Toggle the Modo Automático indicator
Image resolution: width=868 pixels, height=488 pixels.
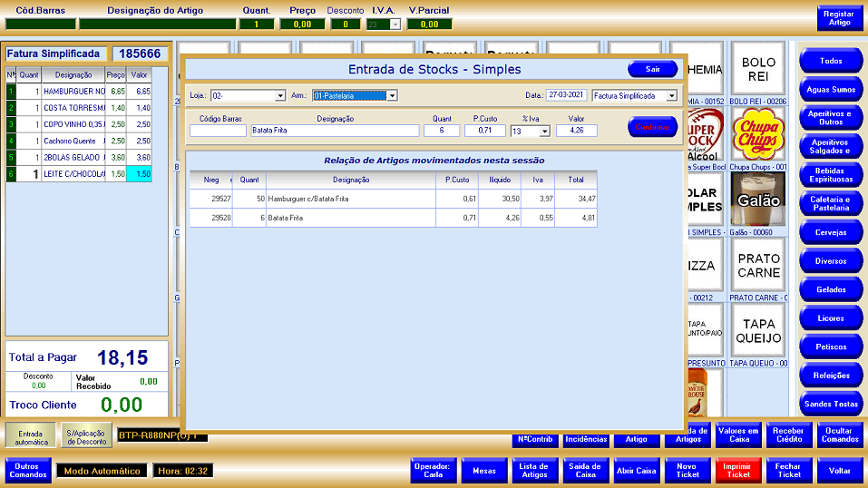[x=101, y=472]
